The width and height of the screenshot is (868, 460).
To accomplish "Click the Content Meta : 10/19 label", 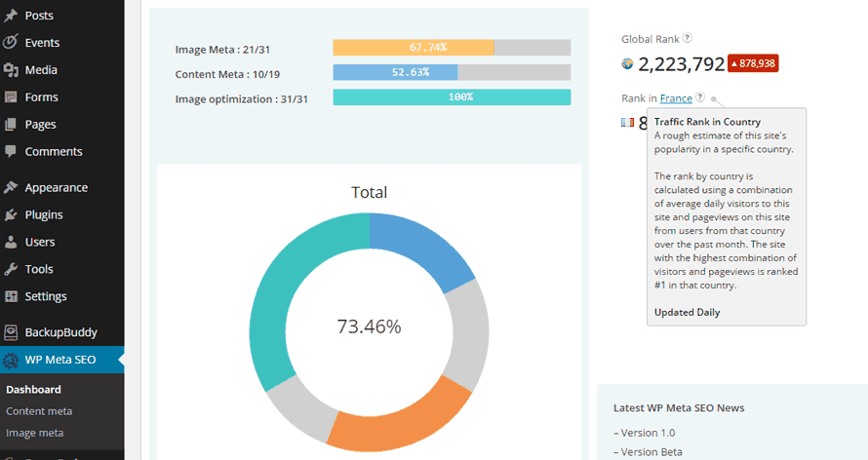I will (x=227, y=75).
